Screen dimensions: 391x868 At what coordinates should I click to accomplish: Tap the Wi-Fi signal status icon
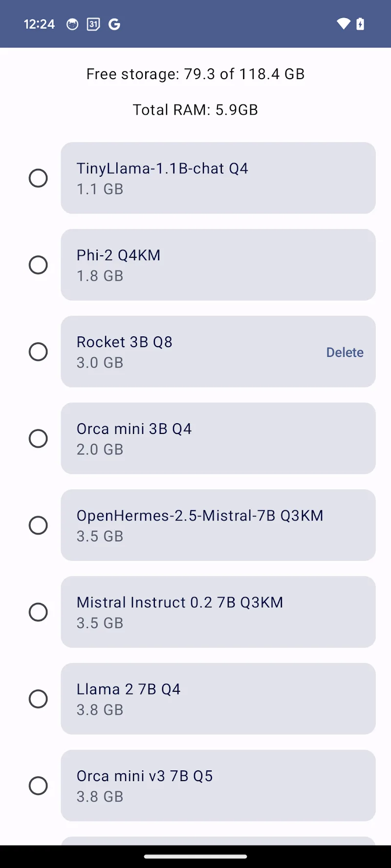pyautogui.click(x=344, y=24)
